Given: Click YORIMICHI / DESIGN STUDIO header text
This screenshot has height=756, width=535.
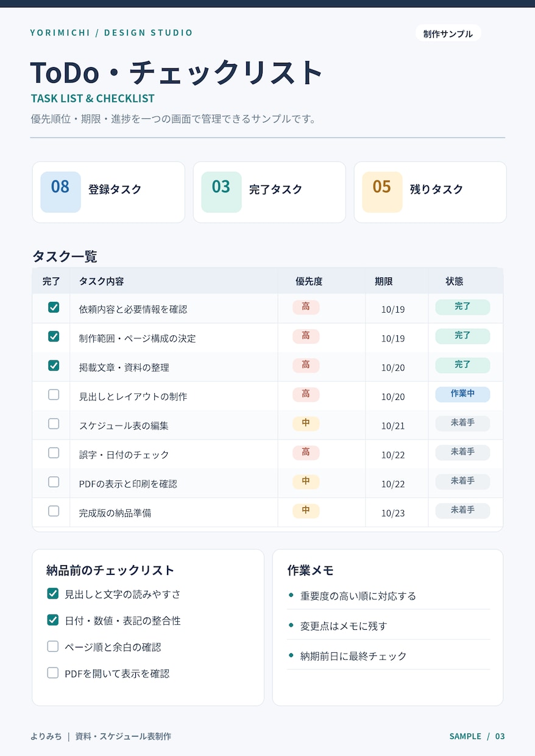Looking at the screenshot, I should (112, 33).
